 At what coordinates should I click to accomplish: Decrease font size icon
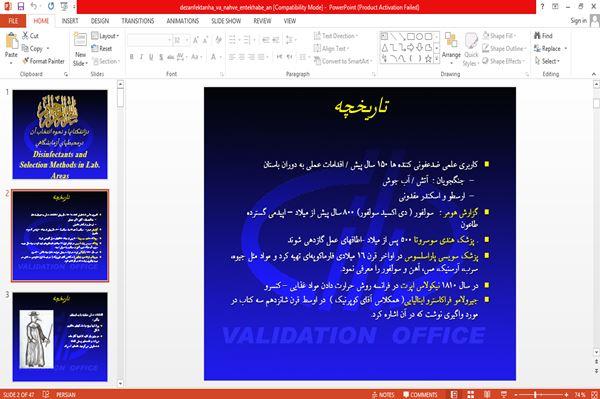point(206,40)
